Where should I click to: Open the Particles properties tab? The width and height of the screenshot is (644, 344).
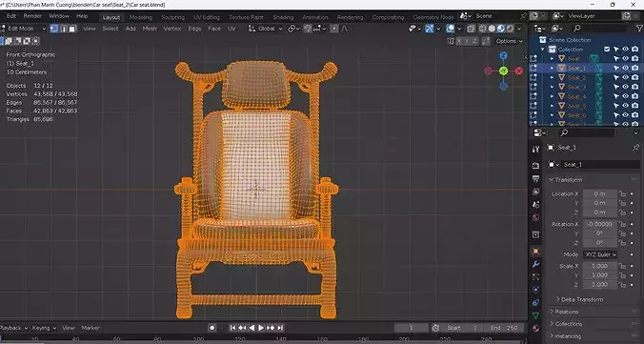535,276
